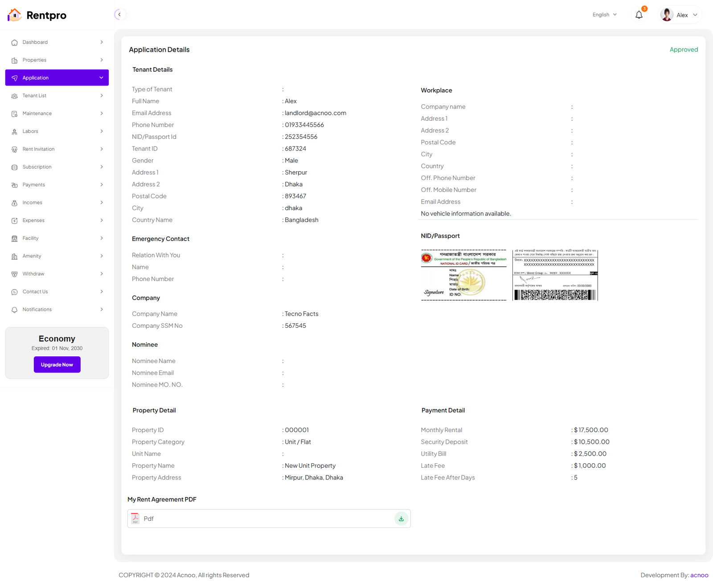Collapse the sidebar with the arrow icon
This screenshot has height=588, width=713.
pyautogui.click(x=119, y=15)
